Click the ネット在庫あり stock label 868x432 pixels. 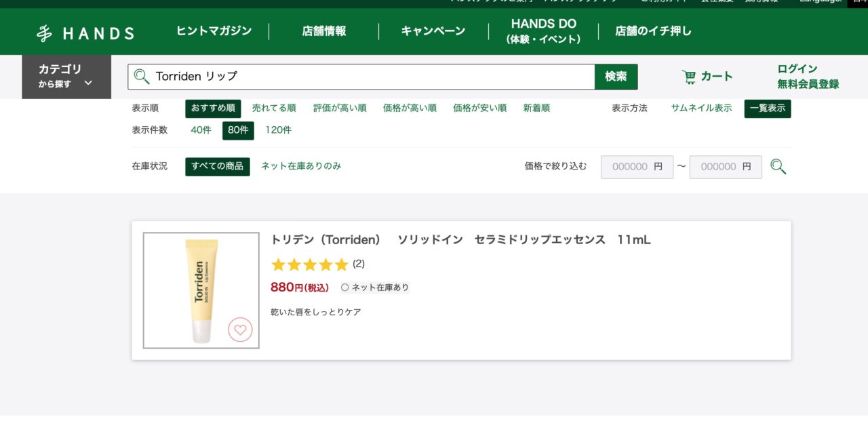click(x=375, y=288)
